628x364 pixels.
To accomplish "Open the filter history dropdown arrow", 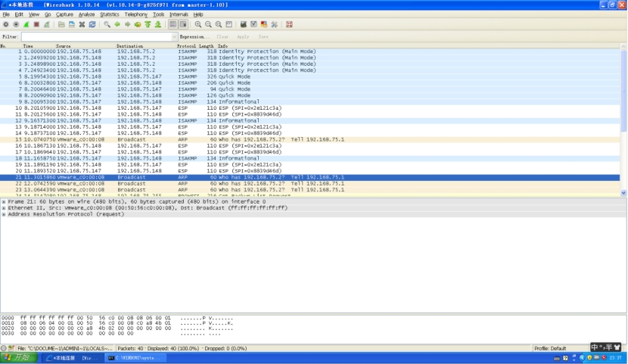I will click(173, 36).
